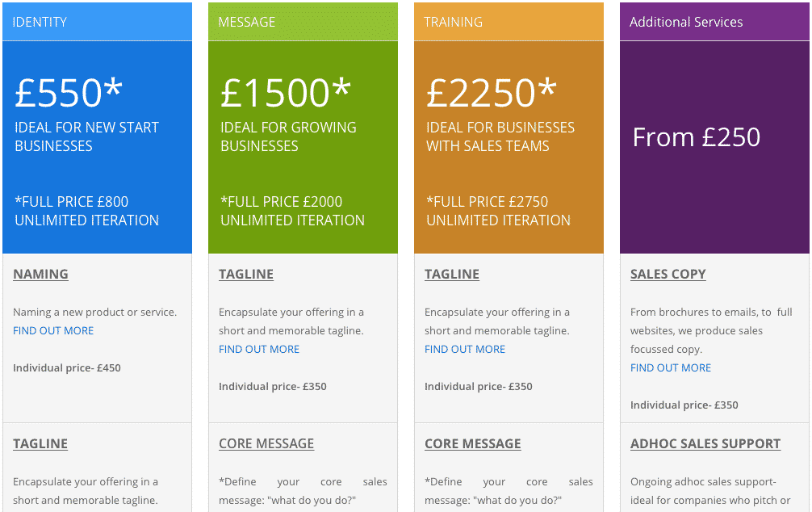Click the CORE MESSAGE heading in TRAINING column

[x=473, y=443]
